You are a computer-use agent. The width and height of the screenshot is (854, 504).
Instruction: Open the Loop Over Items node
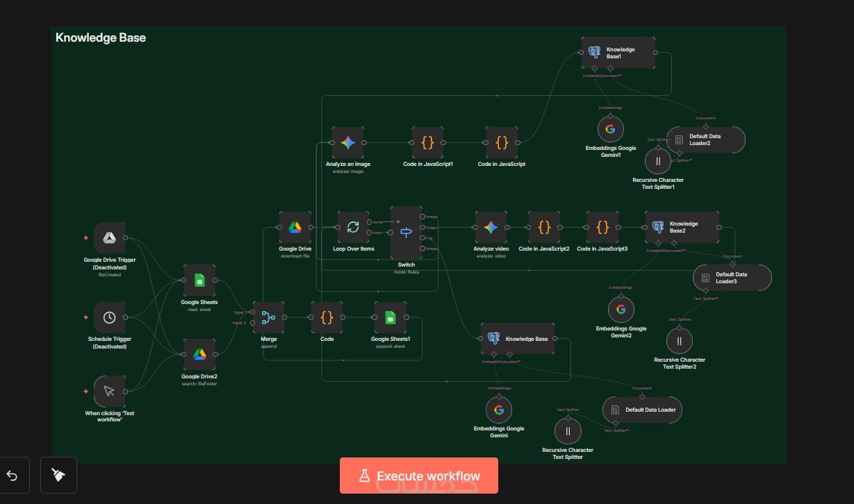[353, 228]
